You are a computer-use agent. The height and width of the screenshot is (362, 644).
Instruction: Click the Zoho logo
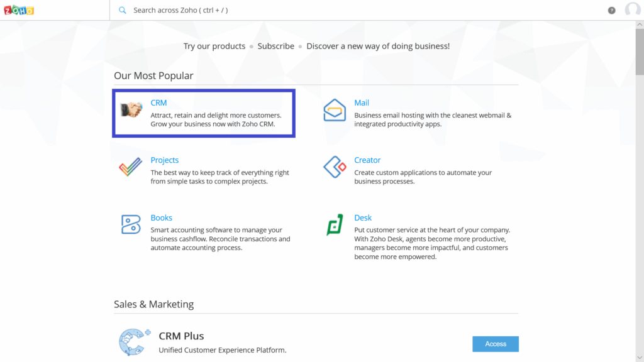coord(19,10)
